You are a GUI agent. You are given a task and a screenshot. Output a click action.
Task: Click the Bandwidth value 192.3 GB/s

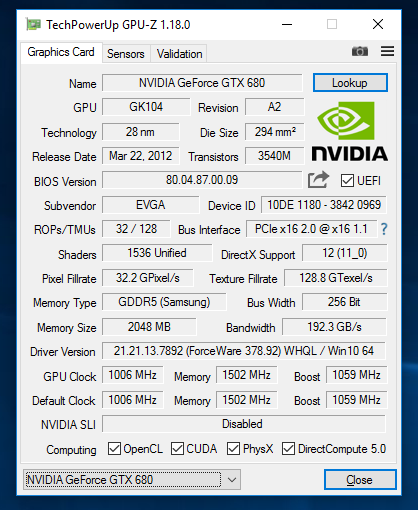334,327
